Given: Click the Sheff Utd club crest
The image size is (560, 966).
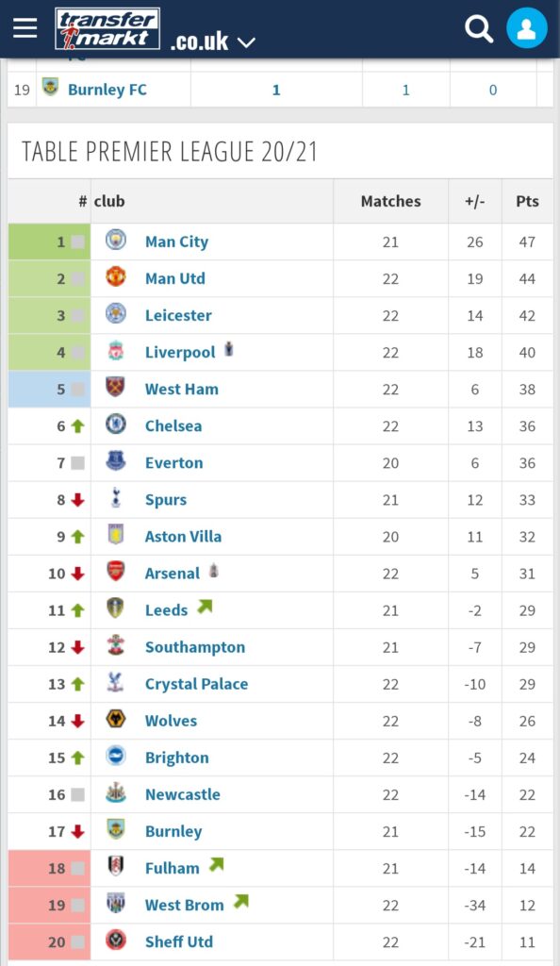Looking at the screenshot, I should pyautogui.click(x=116, y=941).
